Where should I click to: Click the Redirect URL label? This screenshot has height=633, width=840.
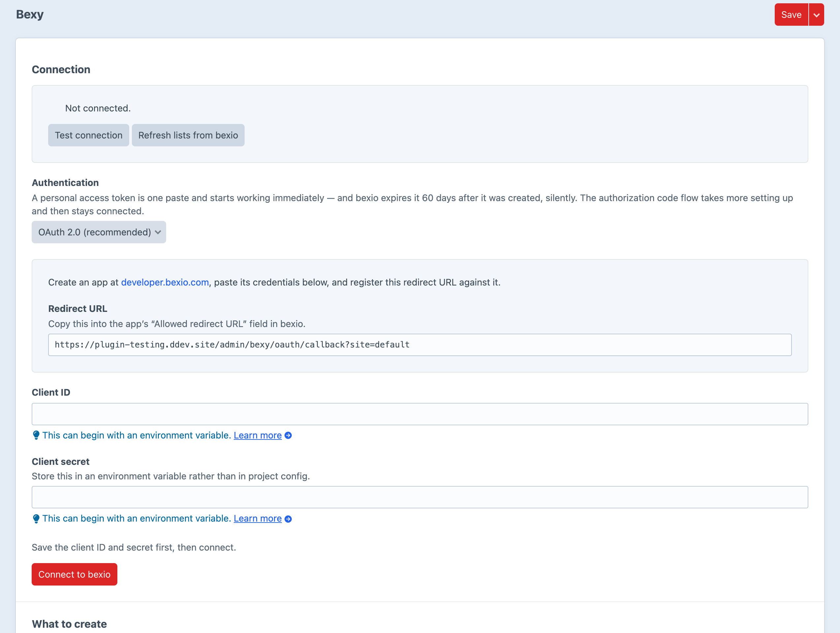point(78,309)
